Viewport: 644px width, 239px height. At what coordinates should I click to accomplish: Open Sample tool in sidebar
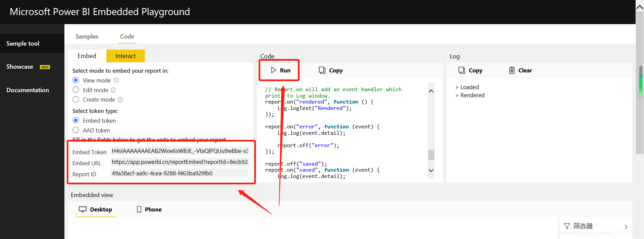(x=32, y=44)
